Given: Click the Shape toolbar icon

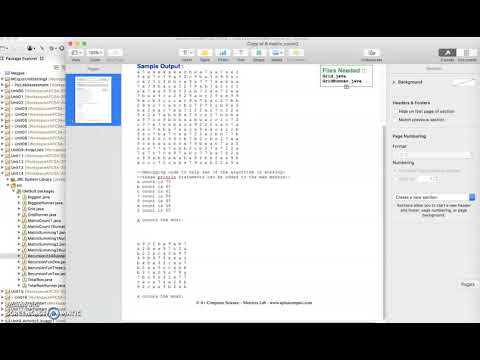Looking at the screenshot, I should click(259, 53).
